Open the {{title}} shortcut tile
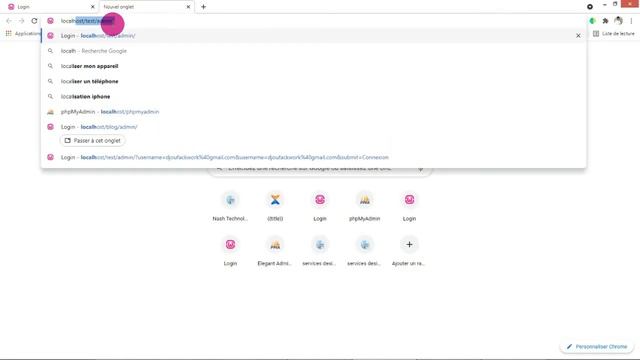This screenshot has height=360, width=640. tap(275, 206)
